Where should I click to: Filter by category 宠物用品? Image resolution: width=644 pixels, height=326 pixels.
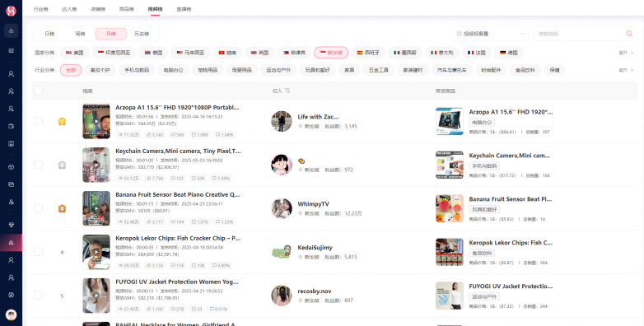click(208, 70)
